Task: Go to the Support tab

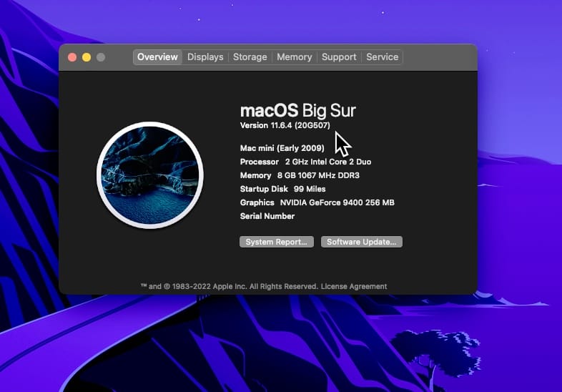Action: pyautogui.click(x=339, y=57)
